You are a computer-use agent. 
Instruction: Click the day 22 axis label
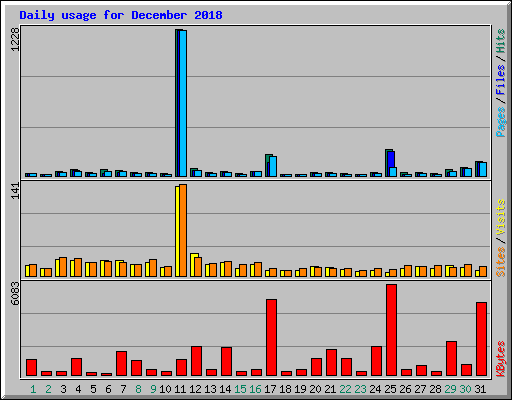pos(345,389)
